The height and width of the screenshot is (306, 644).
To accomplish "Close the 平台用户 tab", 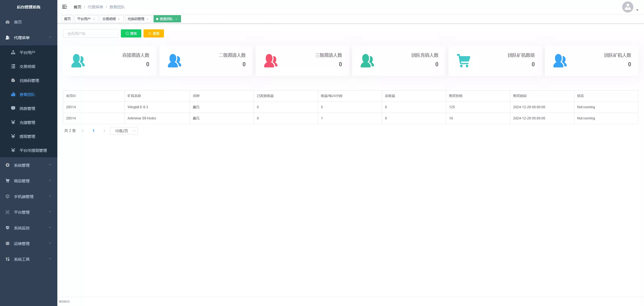I will [x=94, y=19].
